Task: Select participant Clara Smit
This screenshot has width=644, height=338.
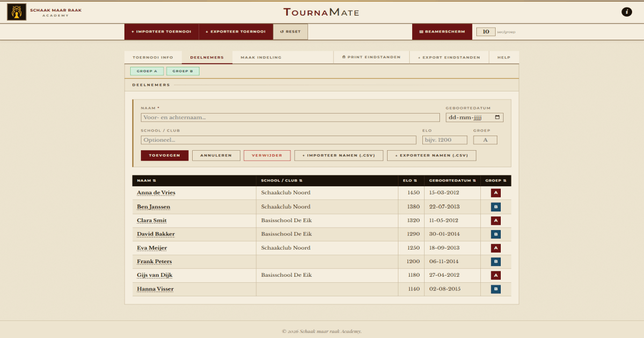Action: click(152, 221)
